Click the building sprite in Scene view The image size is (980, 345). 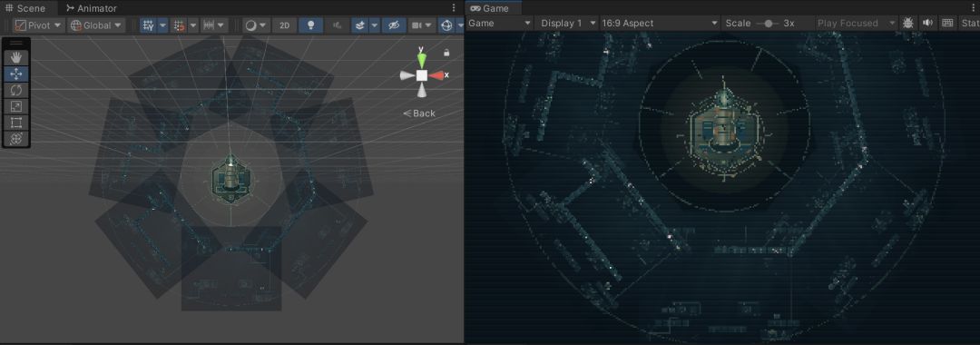click(x=230, y=180)
